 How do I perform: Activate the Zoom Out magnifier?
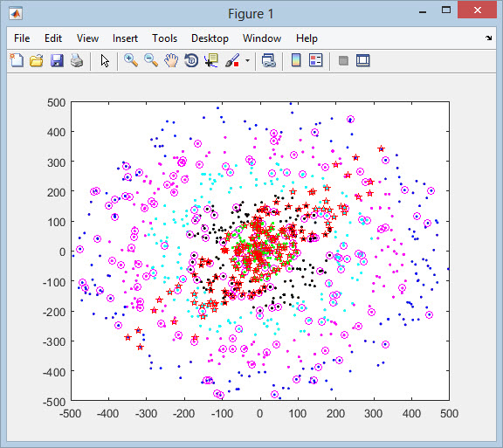pyautogui.click(x=151, y=60)
